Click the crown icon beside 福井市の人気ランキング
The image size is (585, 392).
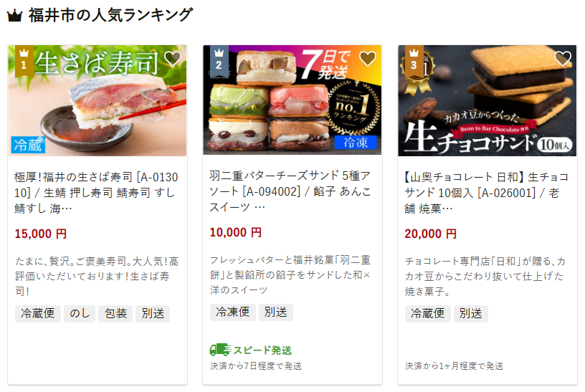click(15, 16)
